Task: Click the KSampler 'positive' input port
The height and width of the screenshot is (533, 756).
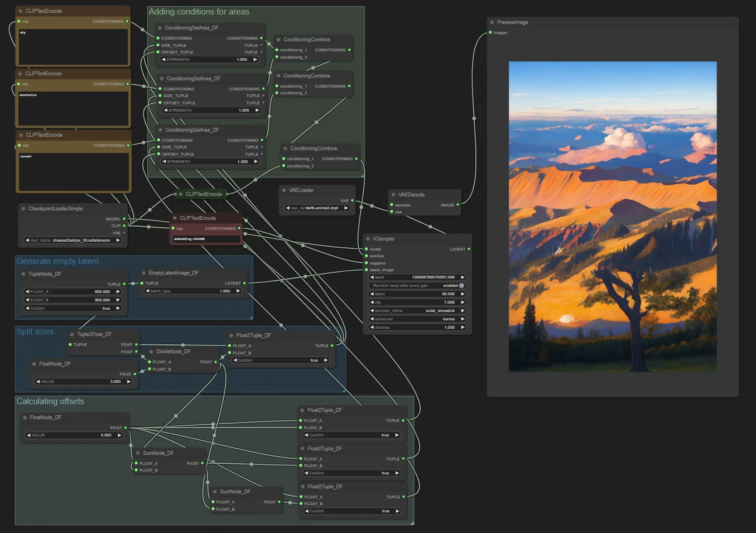Action: click(366, 256)
